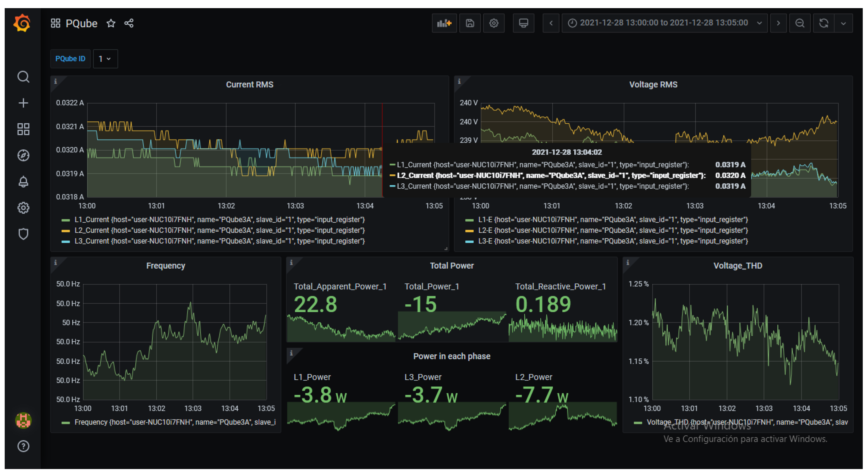
Task: Click the Create plus icon in sidebar
Action: pyautogui.click(x=23, y=103)
